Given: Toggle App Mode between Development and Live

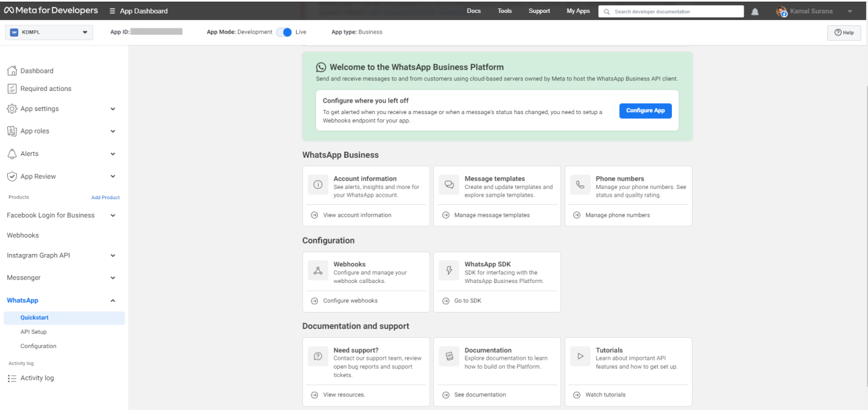Looking at the screenshot, I should (x=284, y=32).
